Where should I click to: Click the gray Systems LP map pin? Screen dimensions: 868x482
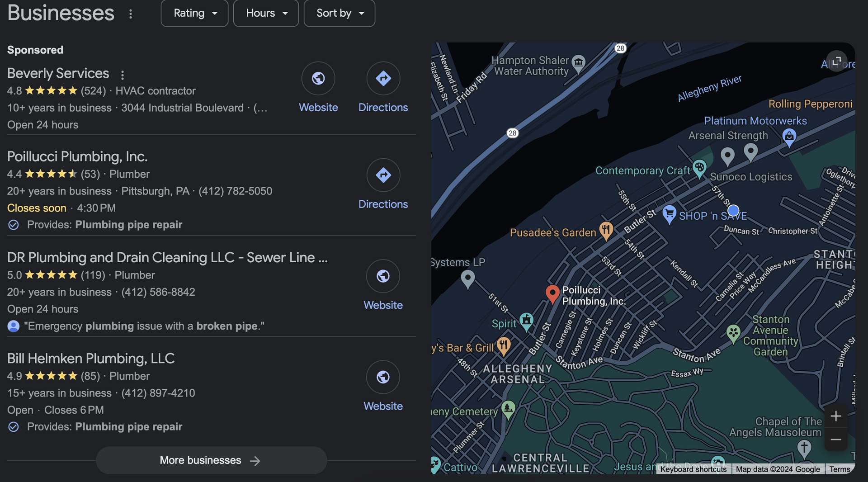(468, 279)
